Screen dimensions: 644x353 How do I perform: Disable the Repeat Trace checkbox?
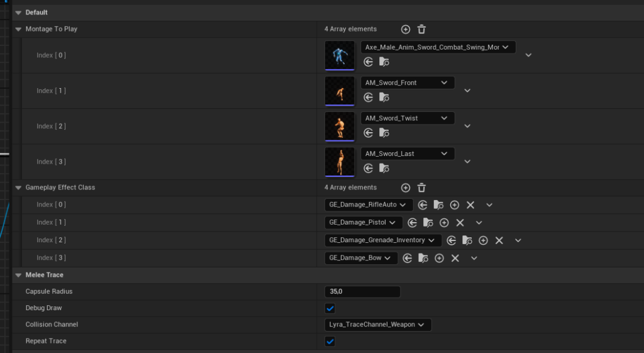(x=330, y=341)
